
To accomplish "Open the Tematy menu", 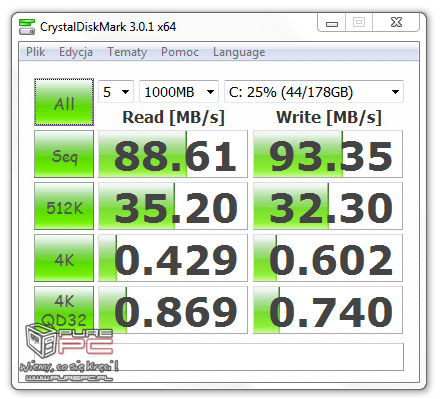I will (127, 52).
